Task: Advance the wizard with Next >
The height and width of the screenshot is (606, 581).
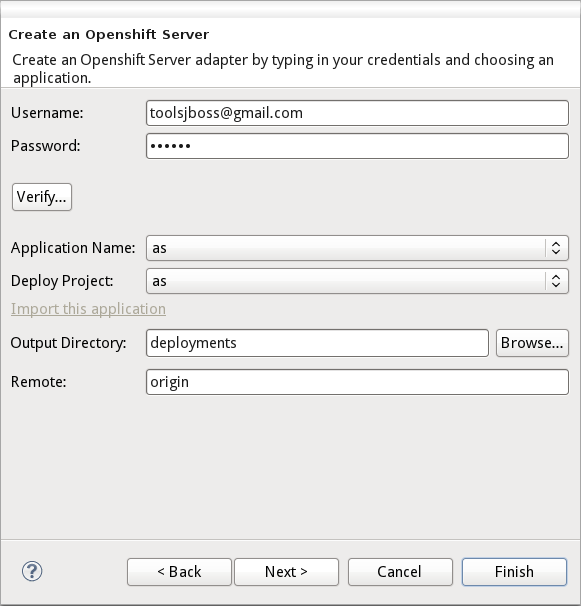Action: click(x=286, y=572)
